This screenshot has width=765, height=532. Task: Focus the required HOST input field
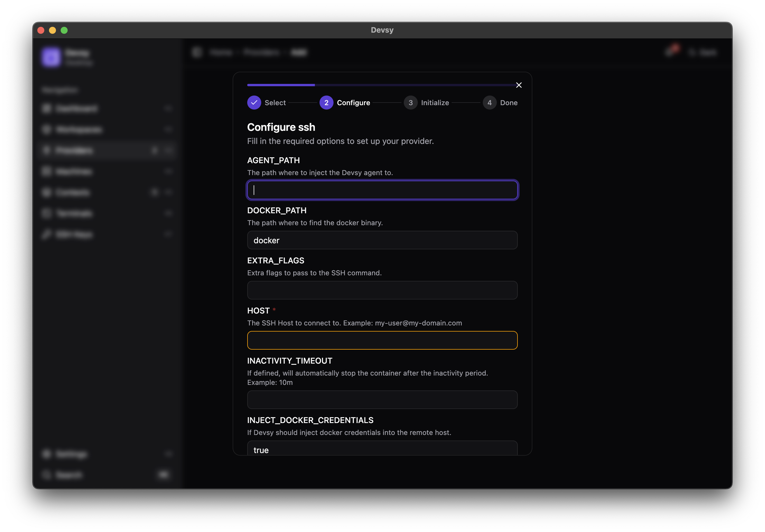pyautogui.click(x=382, y=340)
